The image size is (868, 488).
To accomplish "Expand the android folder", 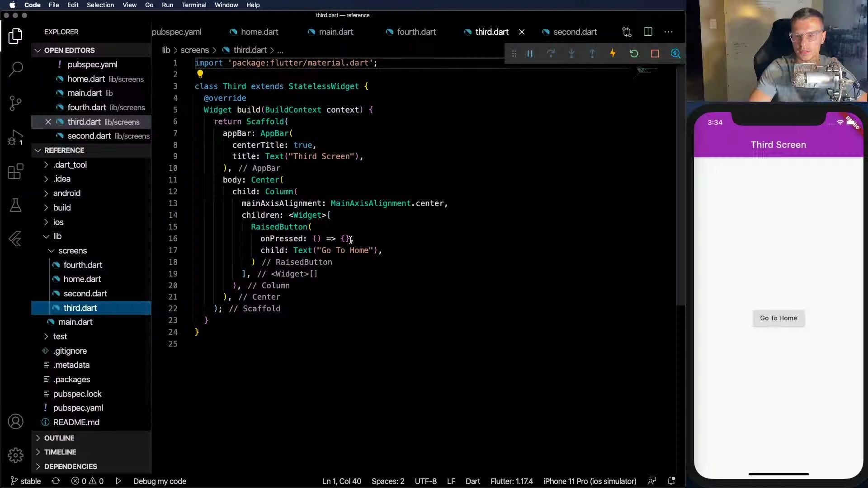I will [66, 193].
